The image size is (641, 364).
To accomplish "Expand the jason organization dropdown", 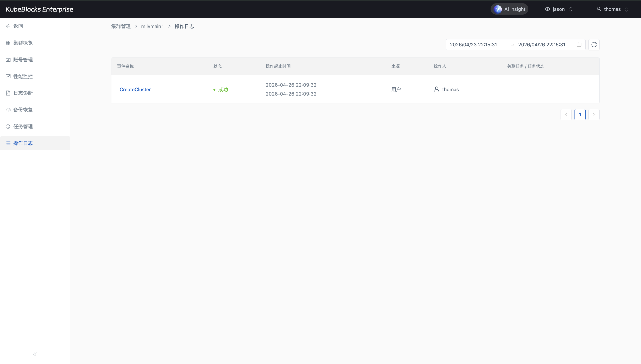I will pos(559,9).
